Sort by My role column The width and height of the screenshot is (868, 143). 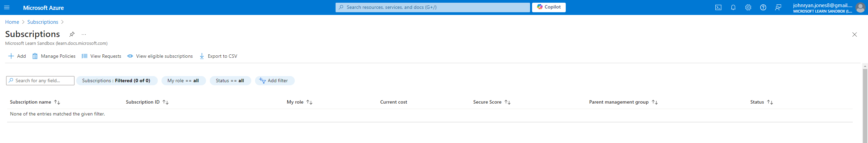coord(300,102)
